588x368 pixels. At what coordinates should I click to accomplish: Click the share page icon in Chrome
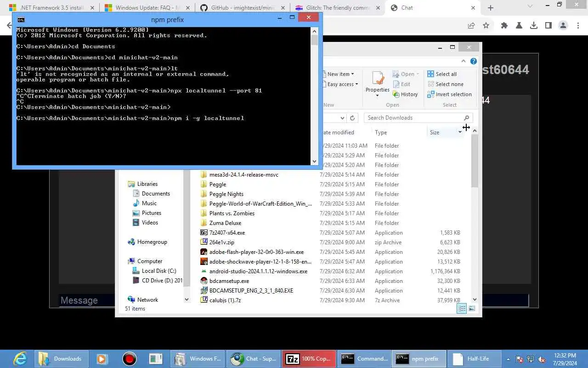pos(471,26)
